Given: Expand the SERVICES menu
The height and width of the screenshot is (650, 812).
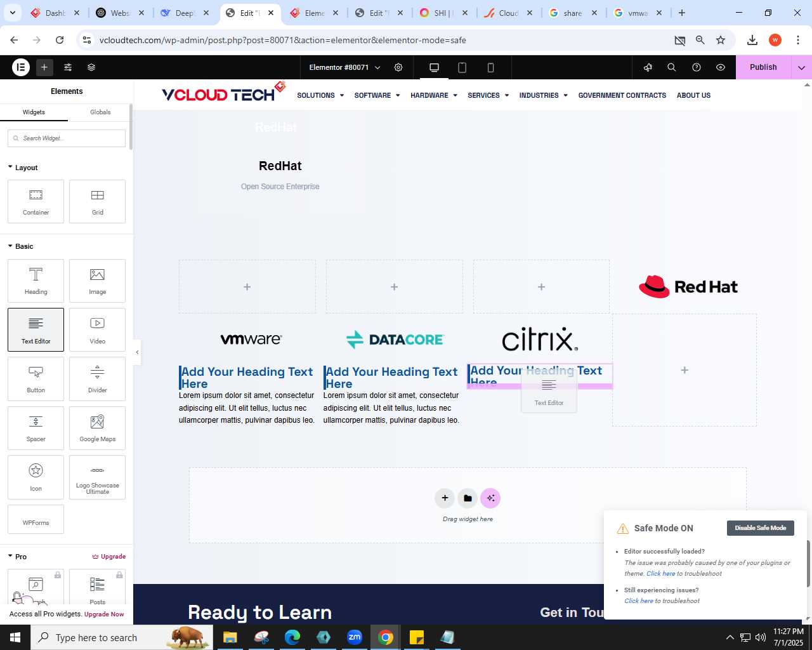Looking at the screenshot, I should point(488,95).
